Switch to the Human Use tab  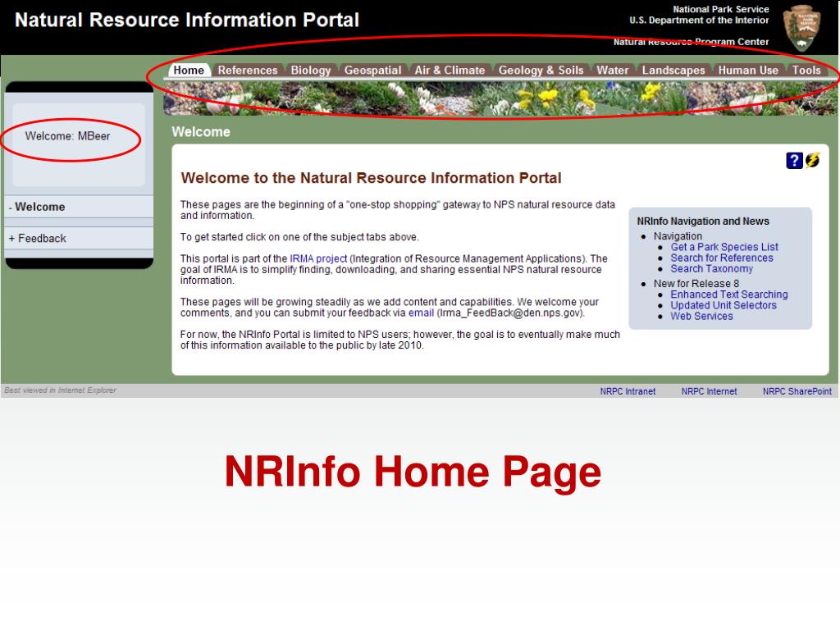(x=748, y=71)
